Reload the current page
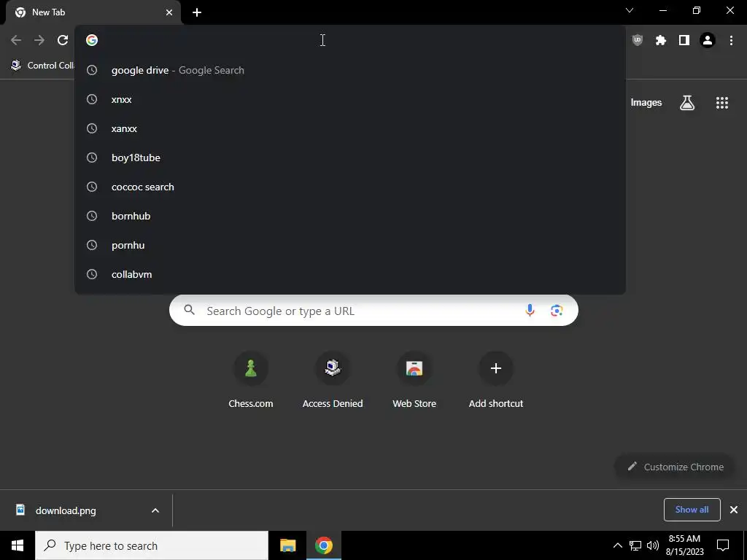 [x=63, y=41]
